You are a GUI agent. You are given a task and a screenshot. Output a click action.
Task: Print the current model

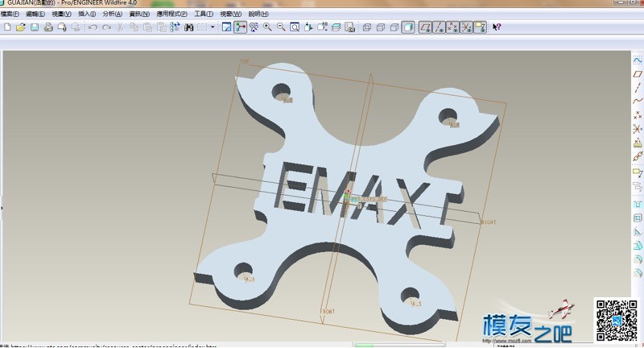pos(48,27)
